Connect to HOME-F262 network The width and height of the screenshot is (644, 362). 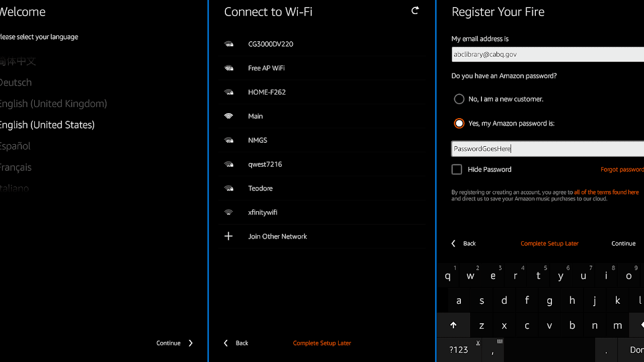coord(322,93)
